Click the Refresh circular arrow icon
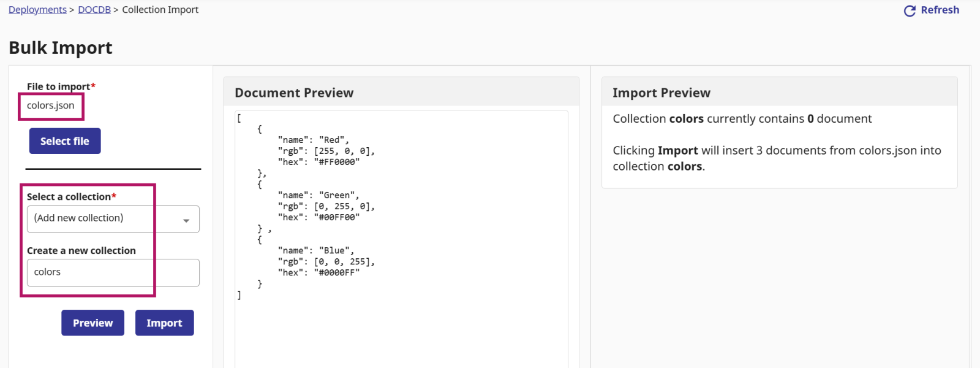Viewport: 980px width, 368px height. point(910,11)
